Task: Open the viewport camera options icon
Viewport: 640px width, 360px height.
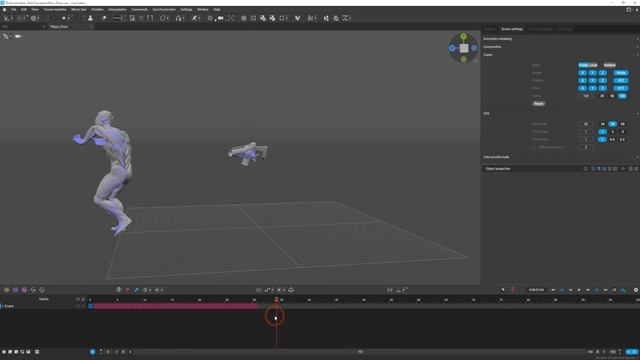Action: (18, 36)
